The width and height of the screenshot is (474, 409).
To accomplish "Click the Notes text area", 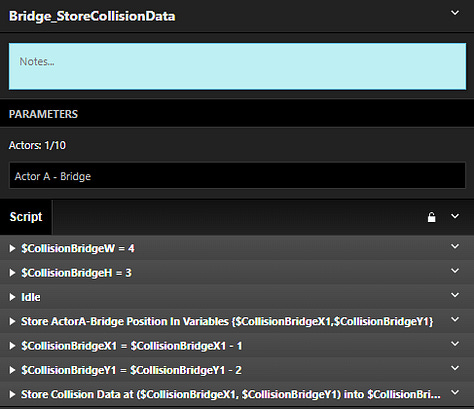I will pyautogui.click(x=237, y=66).
